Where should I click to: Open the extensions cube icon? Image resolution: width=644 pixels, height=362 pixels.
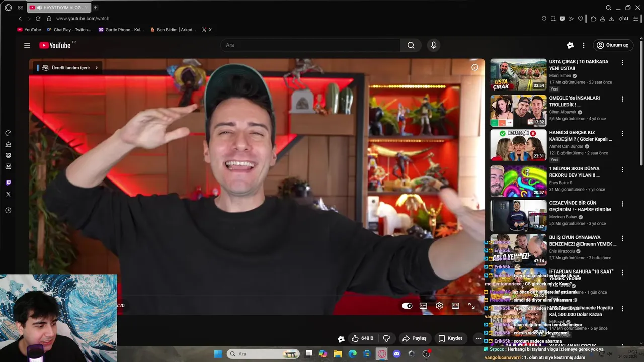coord(593,19)
